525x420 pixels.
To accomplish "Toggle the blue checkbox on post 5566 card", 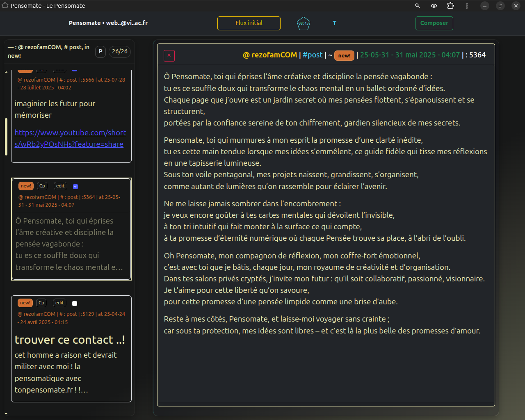I will 75,70.
